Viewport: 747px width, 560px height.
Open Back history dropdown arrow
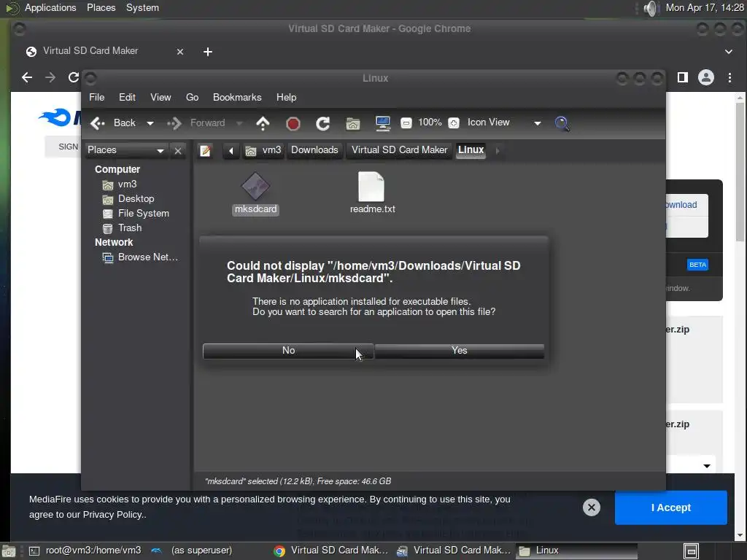(150, 123)
